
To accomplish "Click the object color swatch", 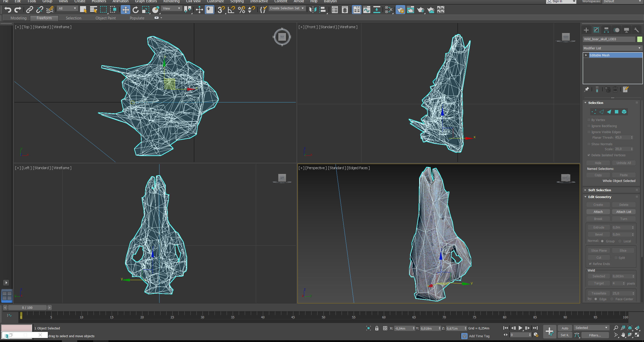I will [x=639, y=39].
